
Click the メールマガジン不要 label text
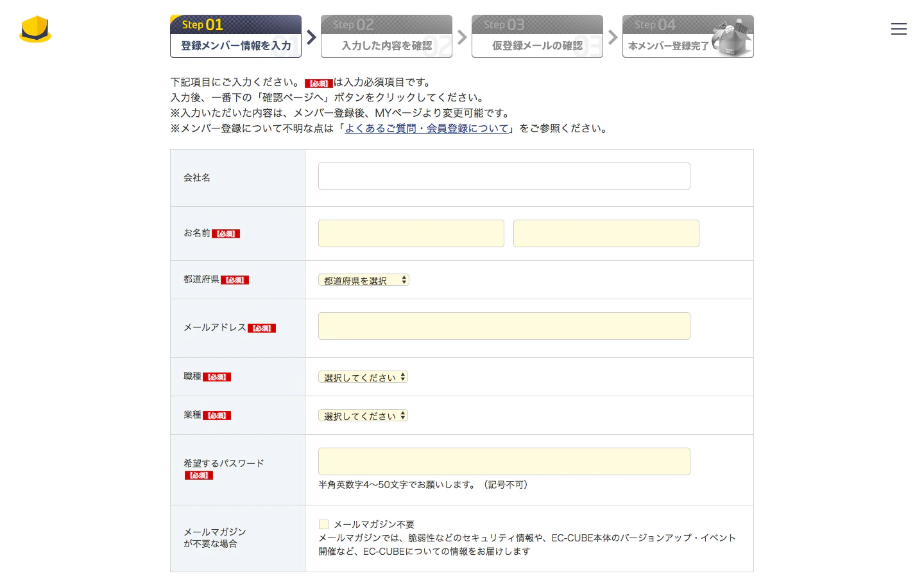(x=374, y=524)
